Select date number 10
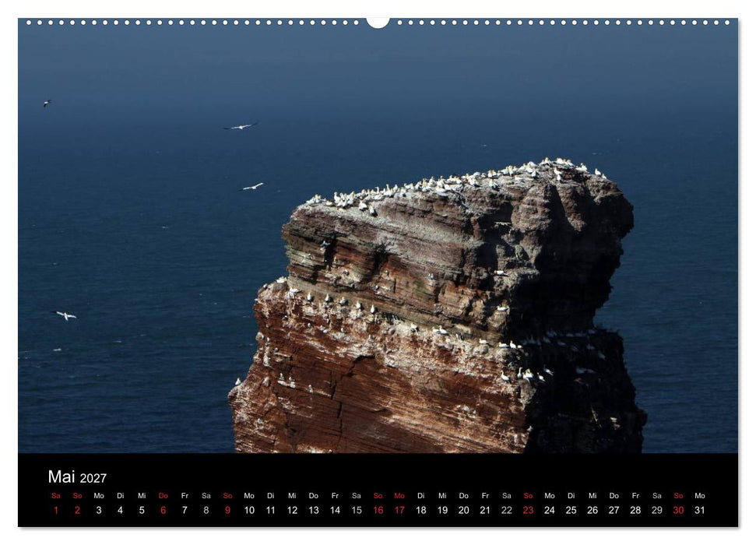756x545 pixels. [249, 510]
